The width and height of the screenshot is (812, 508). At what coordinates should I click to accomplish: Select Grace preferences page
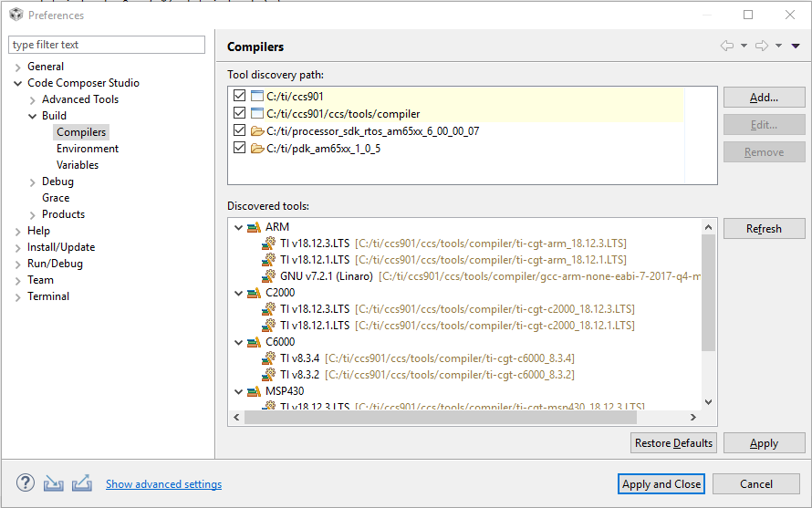[x=56, y=198]
